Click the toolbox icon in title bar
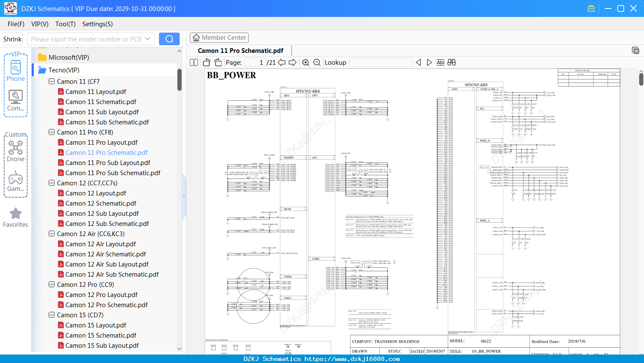The width and height of the screenshot is (644, 363). (x=591, y=8)
